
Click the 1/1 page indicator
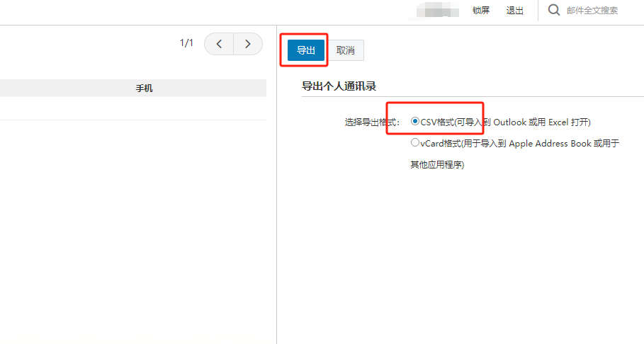pos(186,44)
